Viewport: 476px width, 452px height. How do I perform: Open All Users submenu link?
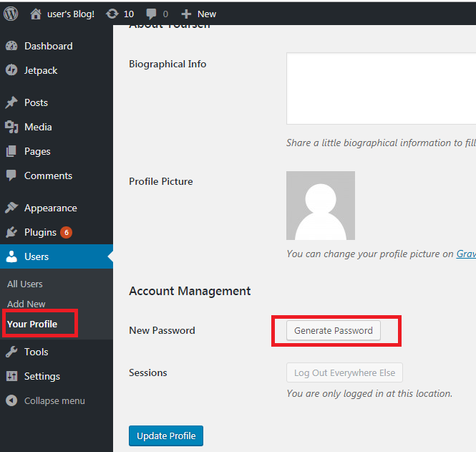click(25, 284)
